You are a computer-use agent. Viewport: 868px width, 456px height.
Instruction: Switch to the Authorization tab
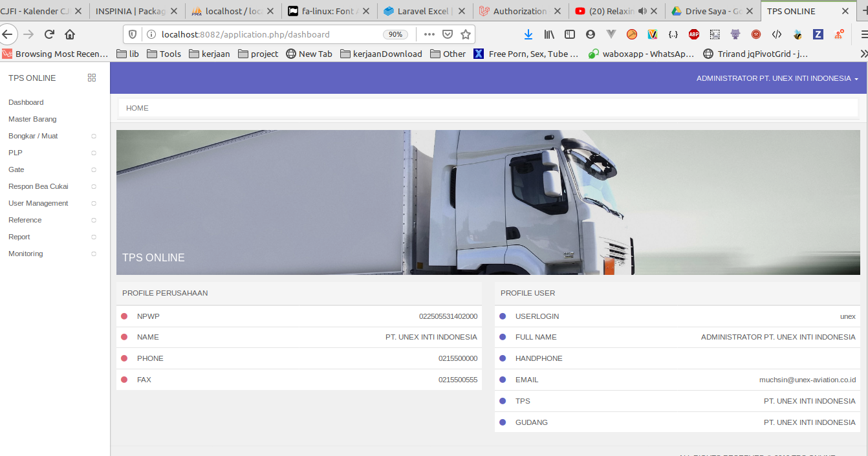(521, 11)
